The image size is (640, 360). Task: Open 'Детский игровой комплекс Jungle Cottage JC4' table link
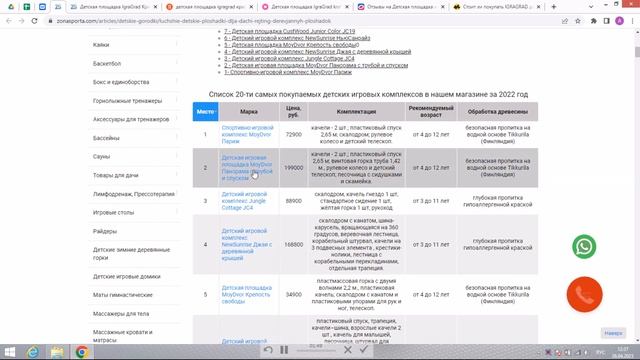click(x=244, y=201)
